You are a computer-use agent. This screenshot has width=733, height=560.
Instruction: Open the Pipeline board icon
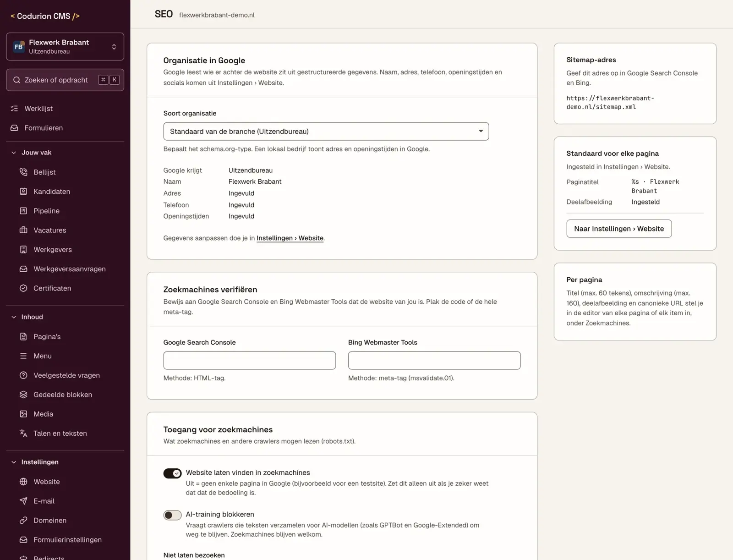pyautogui.click(x=23, y=211)
